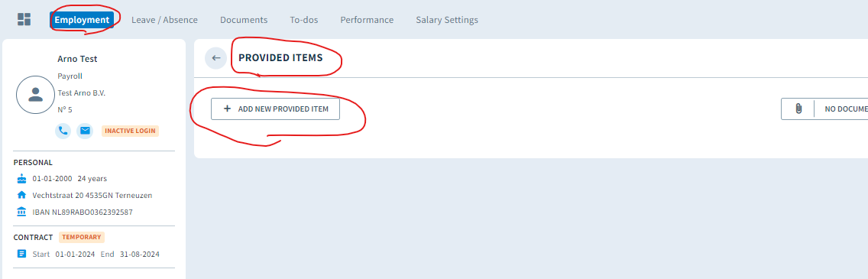The height and width of the screenshot is (279, 868).
Task: Click Add New Provided Item button
Action: coord(275,109)
